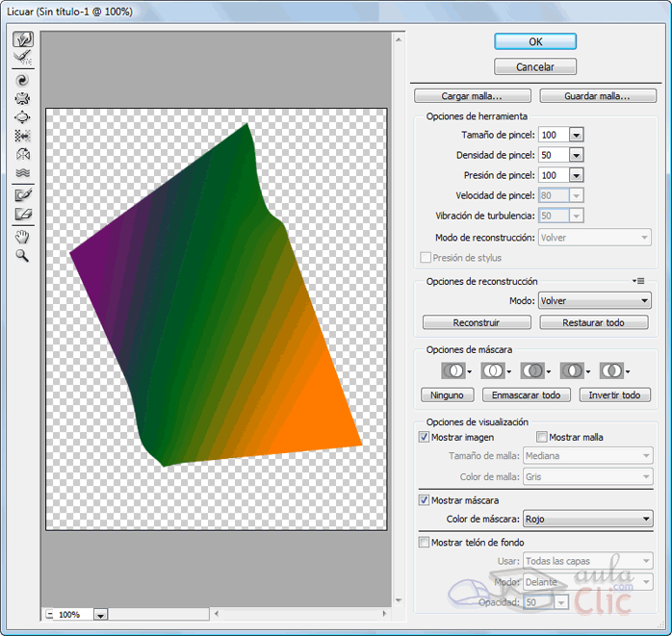
Task: Open the Densidad de pincel dropdown arrow
Action: pyautogui.click(x=577, y=155)
